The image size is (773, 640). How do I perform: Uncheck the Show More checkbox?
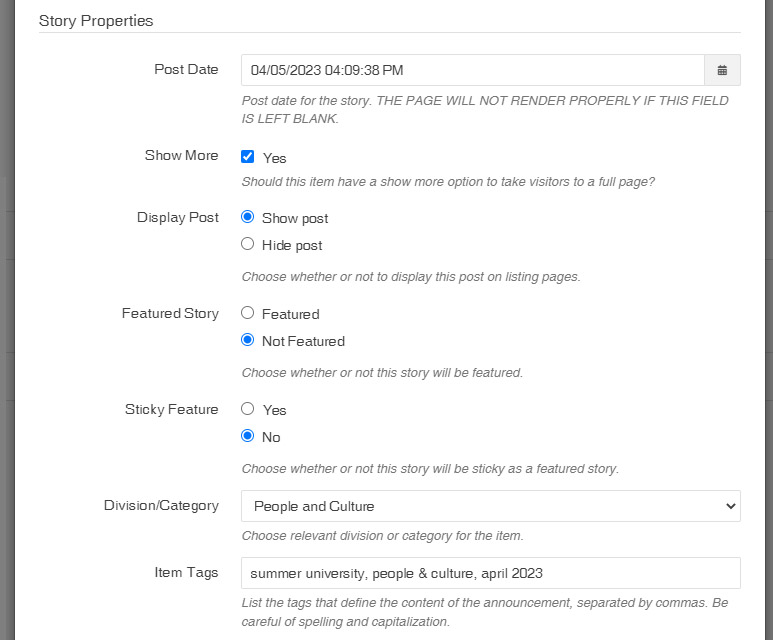point(247,157)
